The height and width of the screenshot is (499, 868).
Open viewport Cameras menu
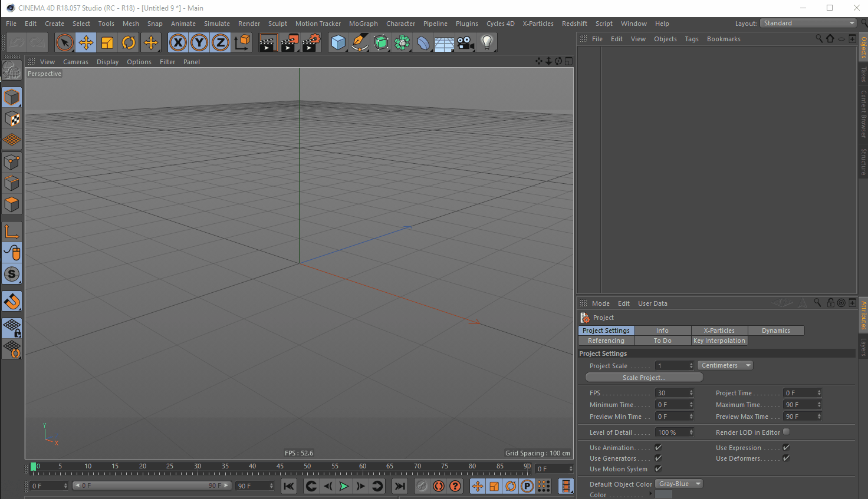point(75,62)
